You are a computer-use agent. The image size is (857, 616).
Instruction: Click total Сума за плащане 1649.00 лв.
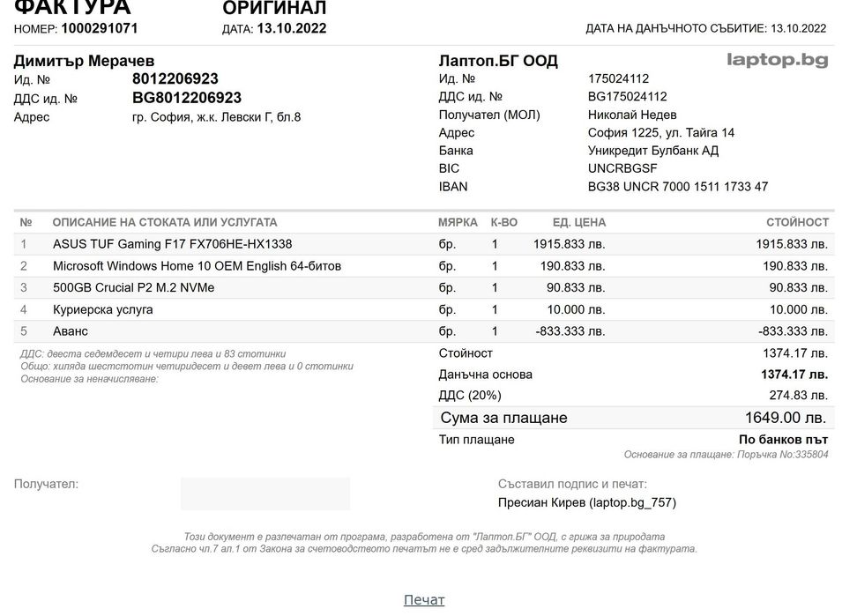[x=786, y=418]
